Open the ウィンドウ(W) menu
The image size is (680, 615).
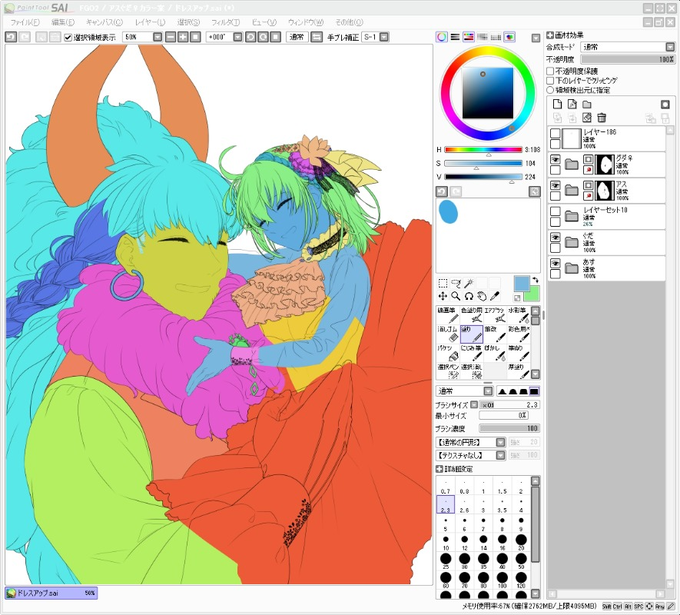coord(306,23)
